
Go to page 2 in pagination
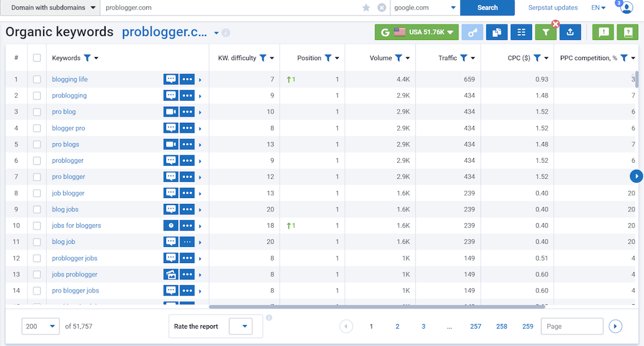pos(397,327)
